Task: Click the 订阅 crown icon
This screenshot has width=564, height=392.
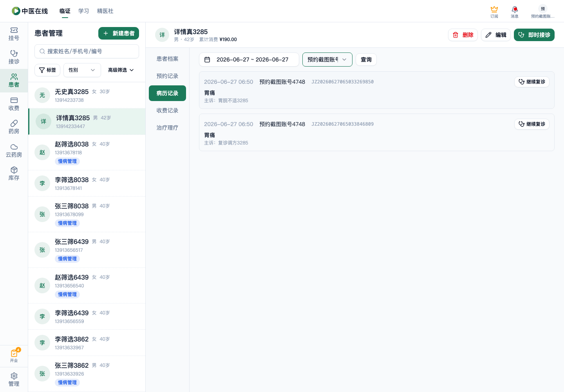Action: 494,11
